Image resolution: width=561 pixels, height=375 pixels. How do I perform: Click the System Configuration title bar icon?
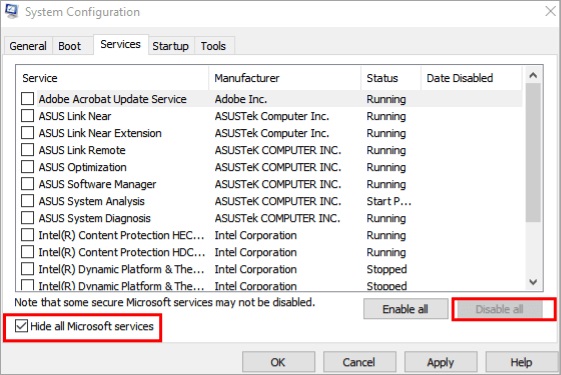click(12, 11)
